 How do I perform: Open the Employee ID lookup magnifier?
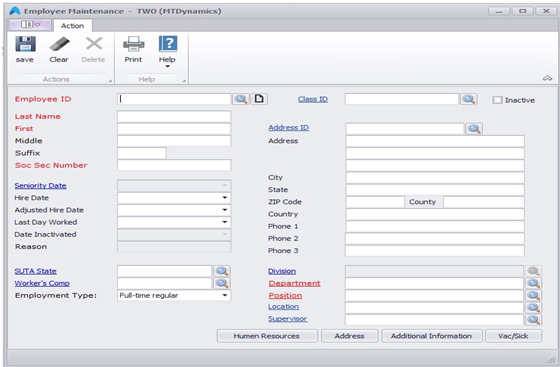point(241,99)
